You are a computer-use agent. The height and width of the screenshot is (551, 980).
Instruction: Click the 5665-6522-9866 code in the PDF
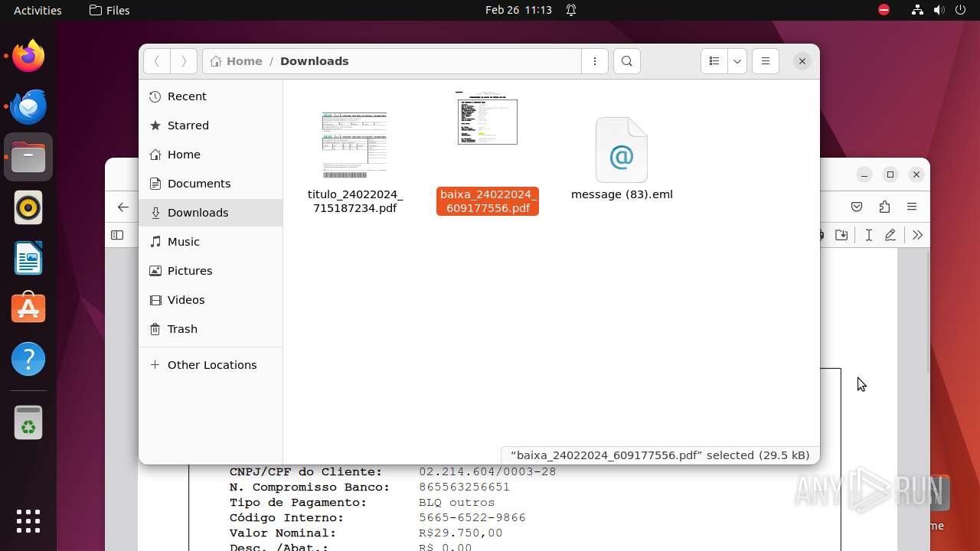472,517
